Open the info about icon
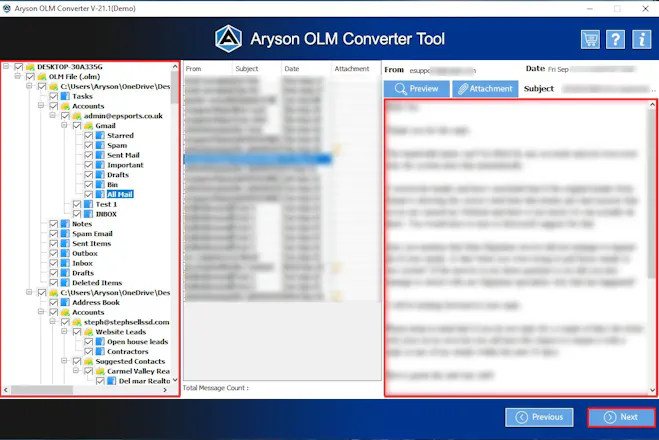This screenshot has width=659, height=440. pyautogui.click(x=641, y=40)
